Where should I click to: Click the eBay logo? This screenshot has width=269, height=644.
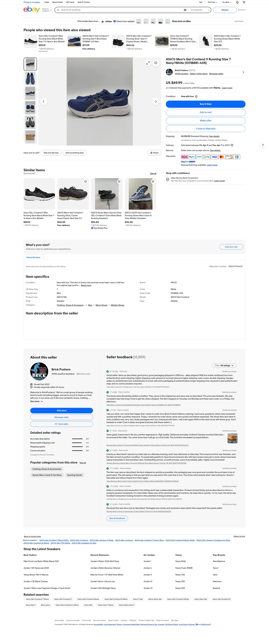[32, 10]
